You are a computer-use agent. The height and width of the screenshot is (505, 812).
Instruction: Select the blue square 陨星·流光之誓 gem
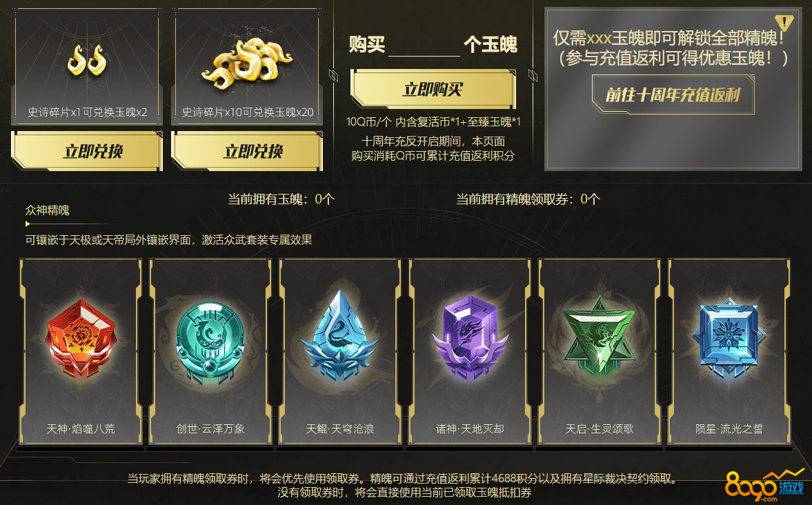(x=729, y=337)
